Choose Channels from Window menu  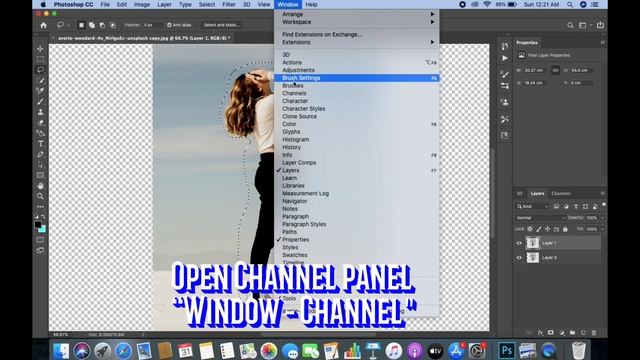(357, 93)
